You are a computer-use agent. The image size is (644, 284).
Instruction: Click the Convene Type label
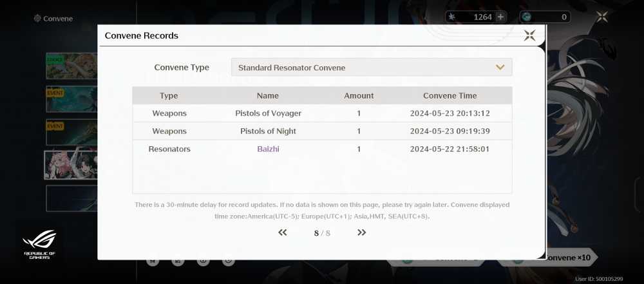(182, 68)
